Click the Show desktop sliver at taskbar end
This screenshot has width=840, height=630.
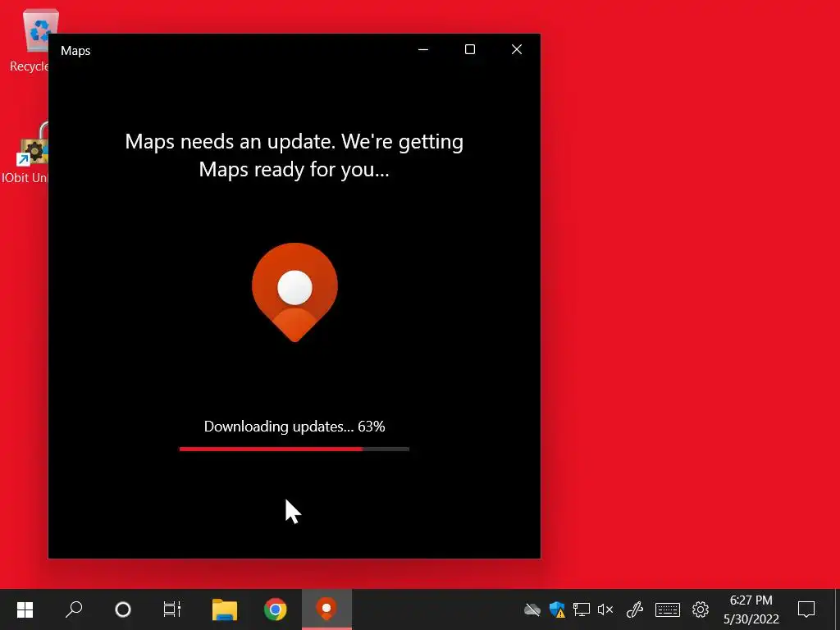[838, 609]
